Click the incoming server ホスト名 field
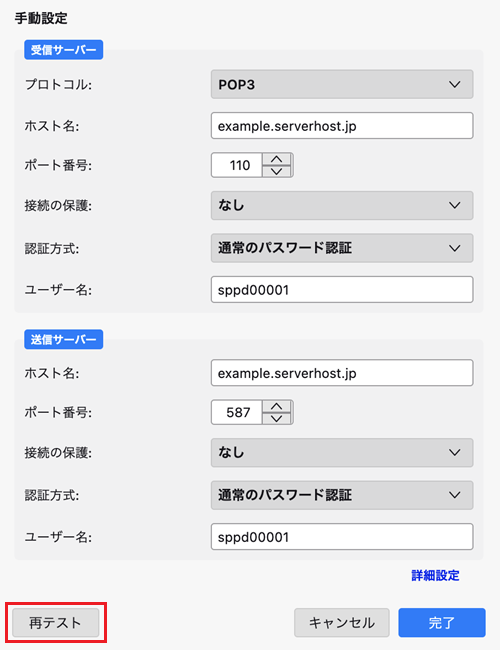500x650 pixels. tap(342, 126)
